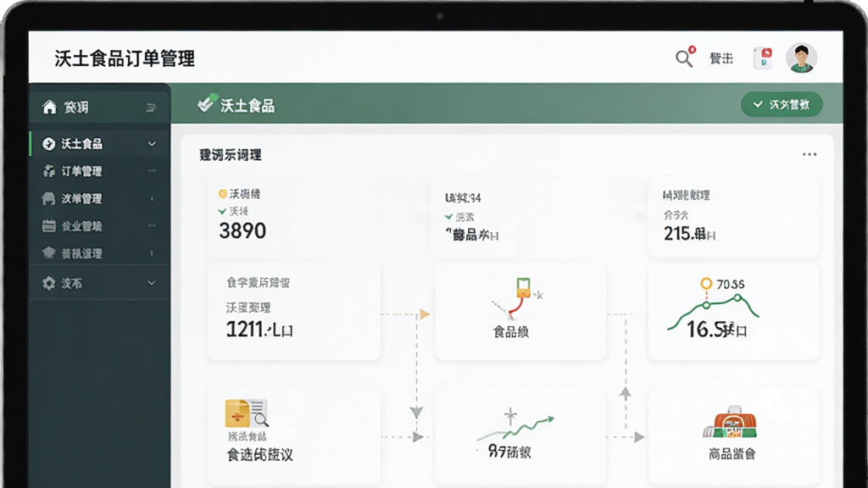868x488 pixels.
Task: Open the document icon with red badge
Action: click(763, 58)
